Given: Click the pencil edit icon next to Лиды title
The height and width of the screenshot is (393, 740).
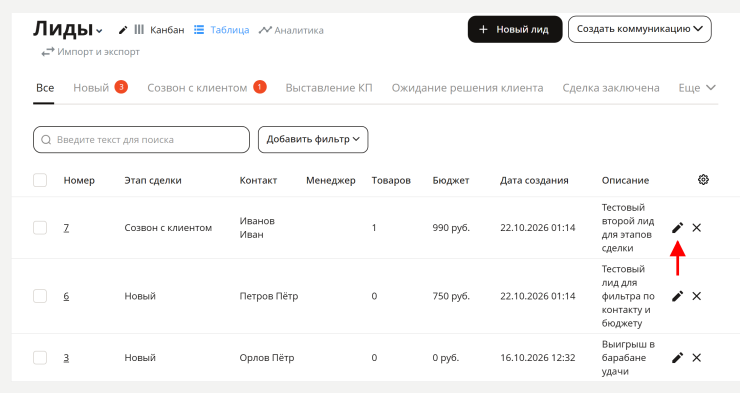Looking at the screenshot, I should tap(123, 30).
